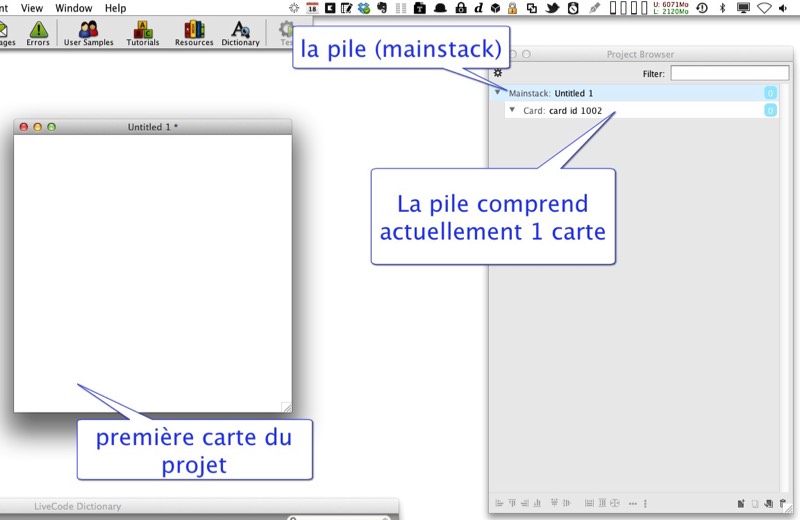The height and width of the screenshot is (520, 800).
Task: Open the Errors toolbar icon
Action: pos(38,33)
